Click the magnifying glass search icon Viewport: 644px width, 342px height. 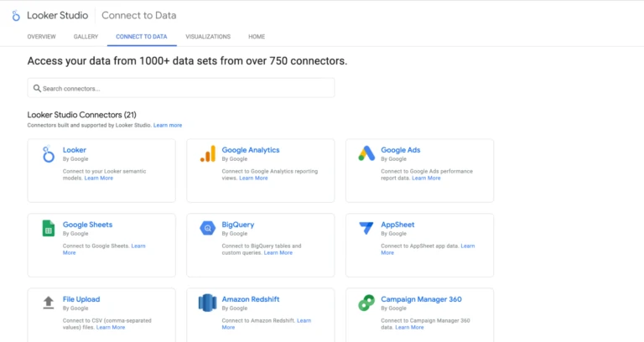(x=36, y=88)
